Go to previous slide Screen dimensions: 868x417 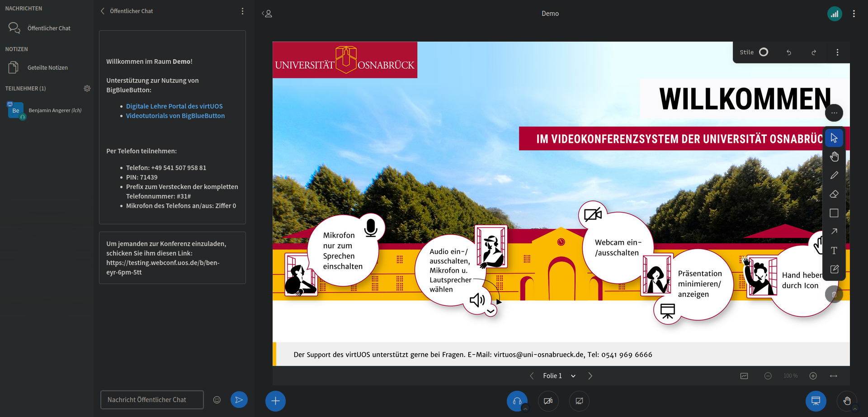pos(532,376)
